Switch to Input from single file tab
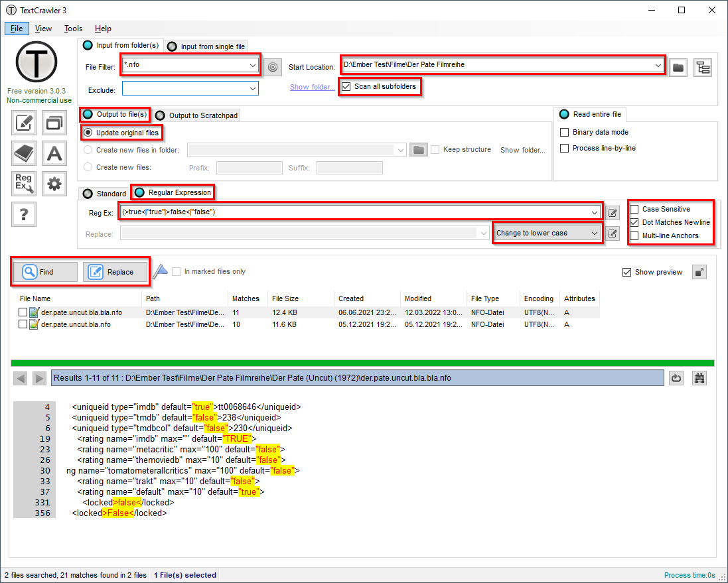The width and height of the screenshot is (728, 583). click(x=206, y=46)
